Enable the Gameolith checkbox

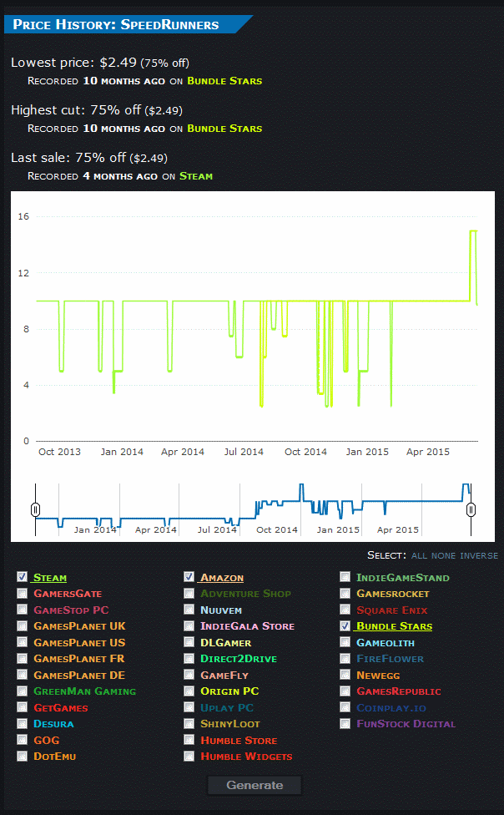[345, 642]
